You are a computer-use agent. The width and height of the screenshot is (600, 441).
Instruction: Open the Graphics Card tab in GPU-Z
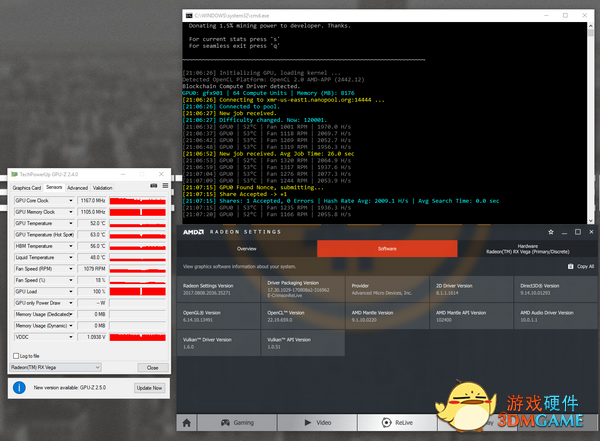point(26,188)
